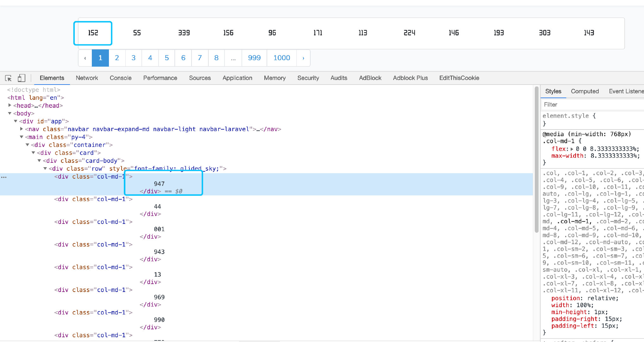
Task: Switch to the Console tab
Action: [120, 78]
